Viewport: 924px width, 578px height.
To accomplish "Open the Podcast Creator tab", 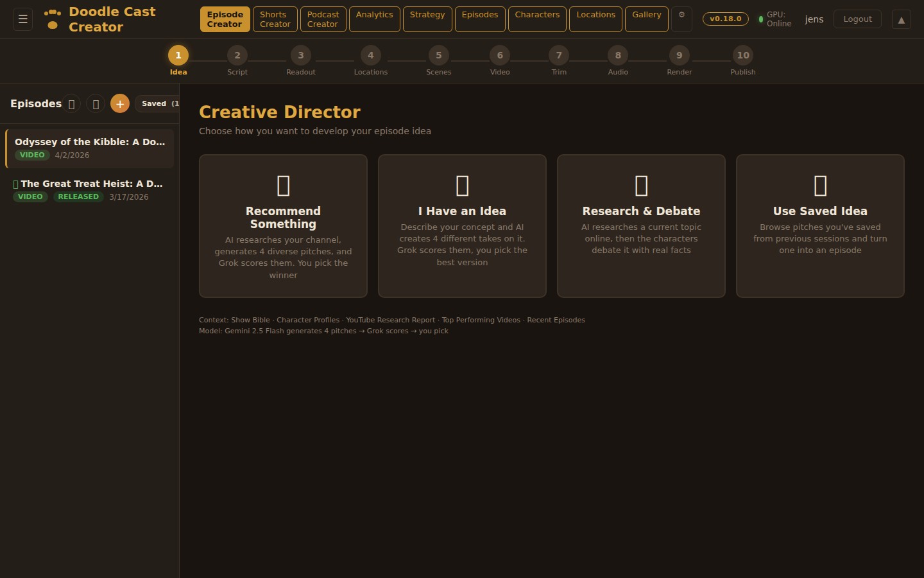I will [x=323, y=19].
